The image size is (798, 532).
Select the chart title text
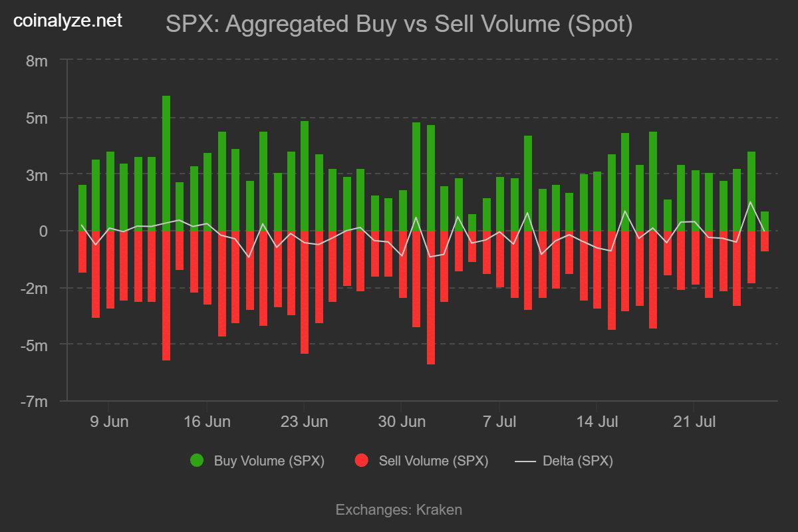(x=399, y=25)
